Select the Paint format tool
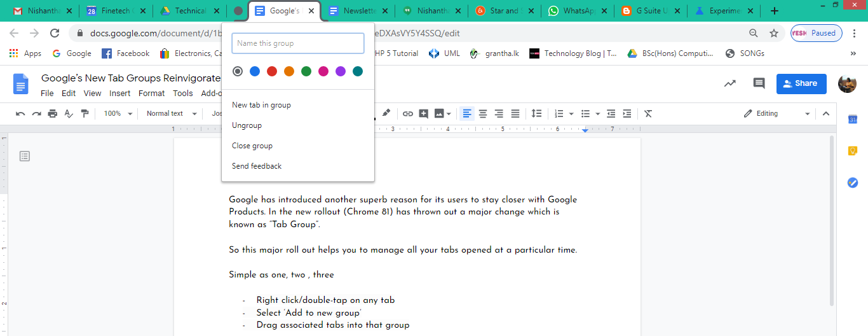 point(85,114)
